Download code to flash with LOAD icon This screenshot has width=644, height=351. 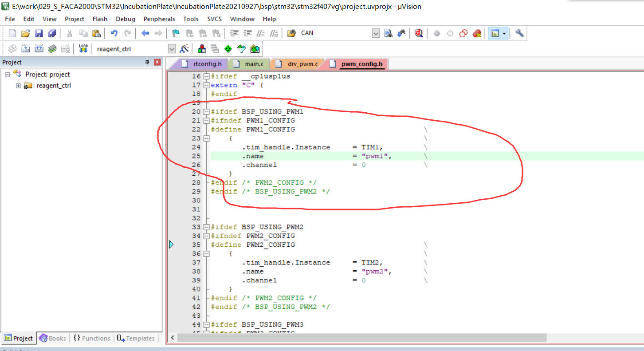tap(82, 48)
